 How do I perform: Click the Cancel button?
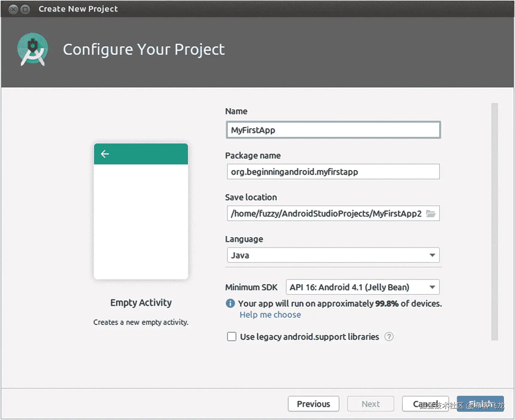[x=425, y=404]
